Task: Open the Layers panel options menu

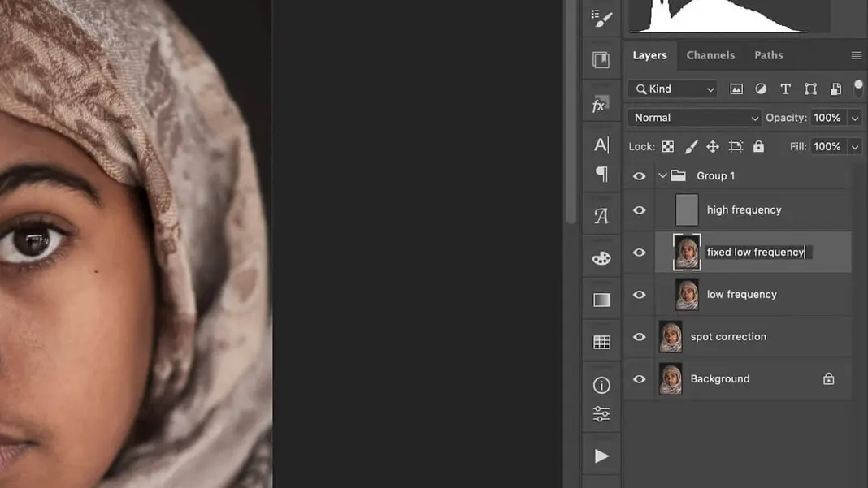Action: [x=857, y=55]
